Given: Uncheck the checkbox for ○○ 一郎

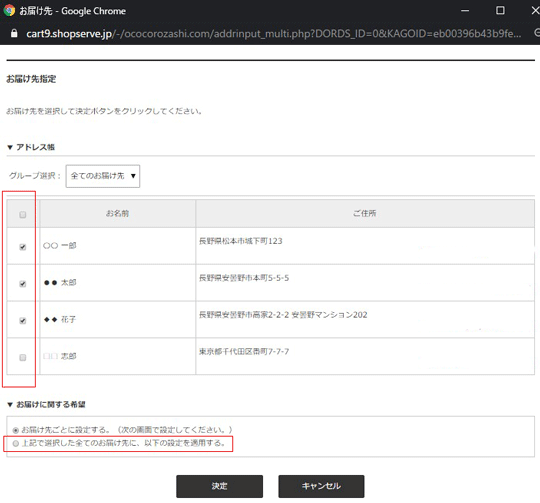Looking at the screenshot, I should point(23,247).
